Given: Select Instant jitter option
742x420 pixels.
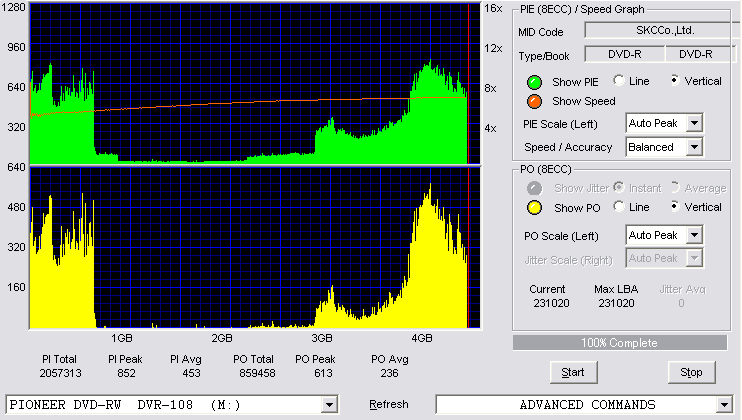Looking at the screenshot, I should [x=619, y=187].
